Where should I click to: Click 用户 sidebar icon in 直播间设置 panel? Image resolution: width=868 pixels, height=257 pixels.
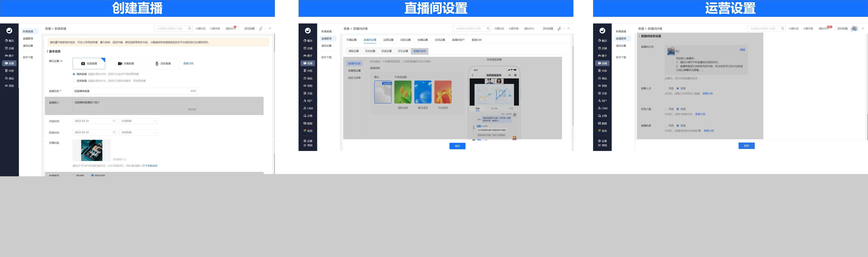(305, 101)
